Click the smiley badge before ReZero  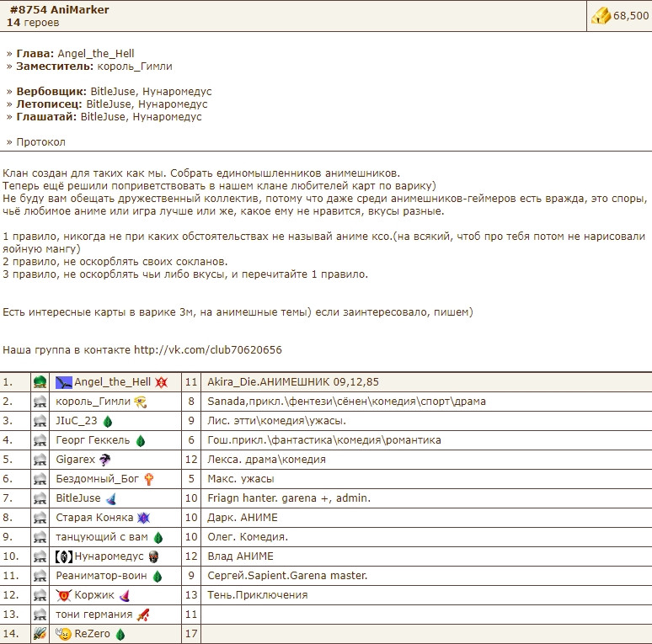point(64,634)
